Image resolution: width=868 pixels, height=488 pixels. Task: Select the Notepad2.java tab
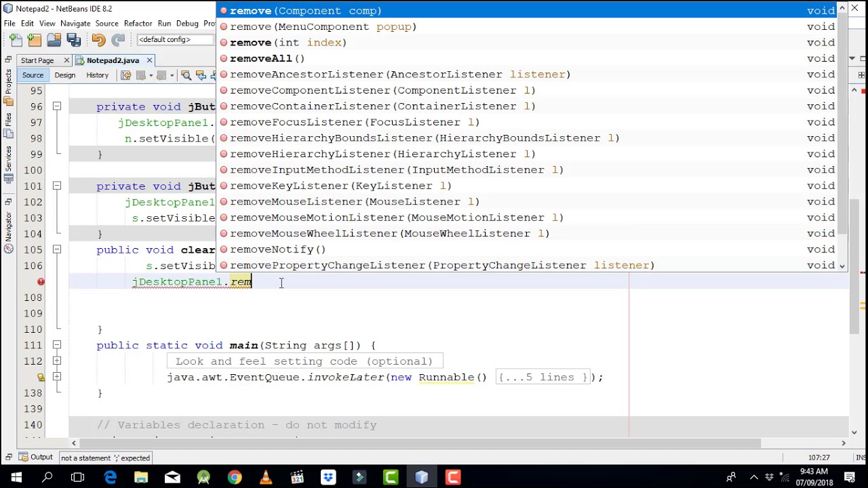[113, 60]
